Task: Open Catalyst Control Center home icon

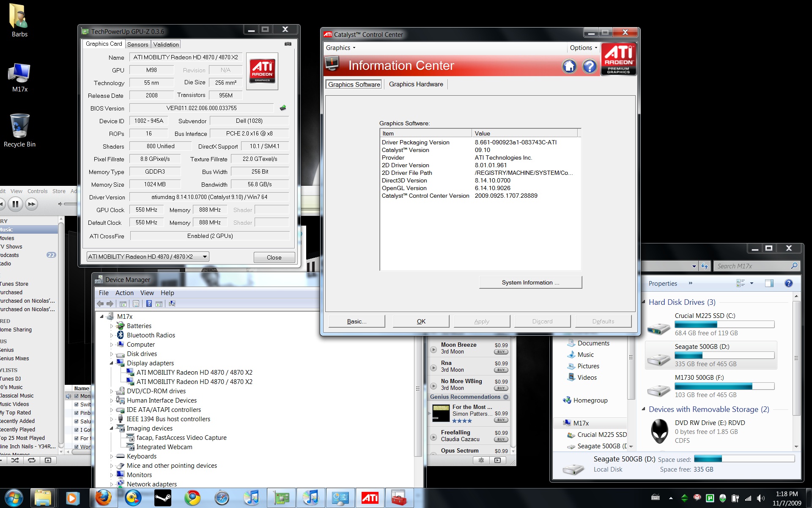Action: pyautogui.click(x=569, y=66)
